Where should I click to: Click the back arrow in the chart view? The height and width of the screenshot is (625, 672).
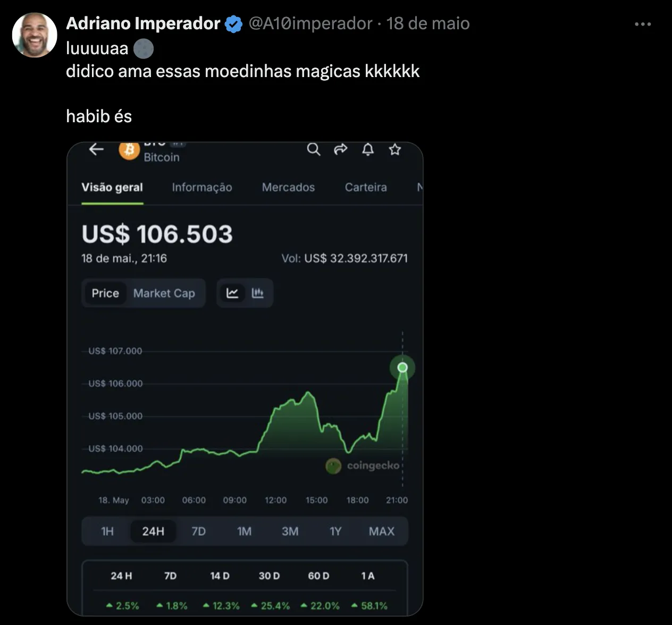pyautogui.click(x=96, y=149)
